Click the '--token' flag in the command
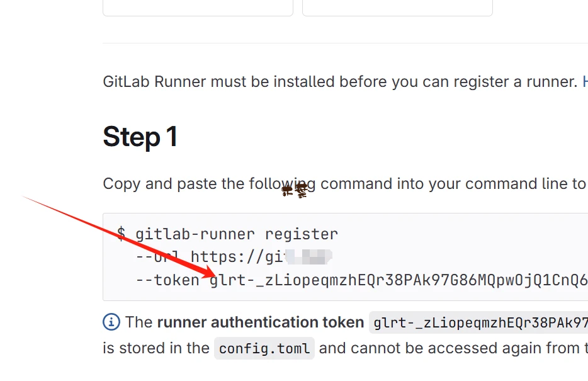The height and width of the screenshot is (381, 588). [167, 280]
